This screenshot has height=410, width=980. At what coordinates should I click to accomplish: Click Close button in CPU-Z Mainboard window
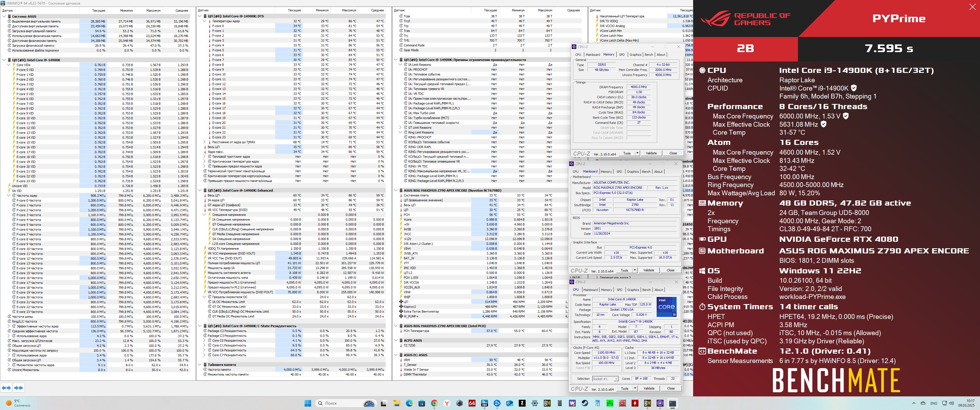(670, 270)
